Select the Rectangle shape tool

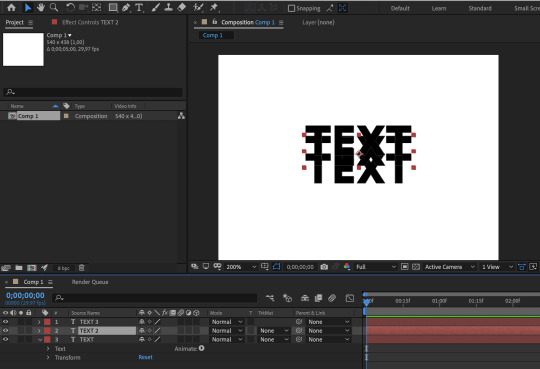pos(113,7)
